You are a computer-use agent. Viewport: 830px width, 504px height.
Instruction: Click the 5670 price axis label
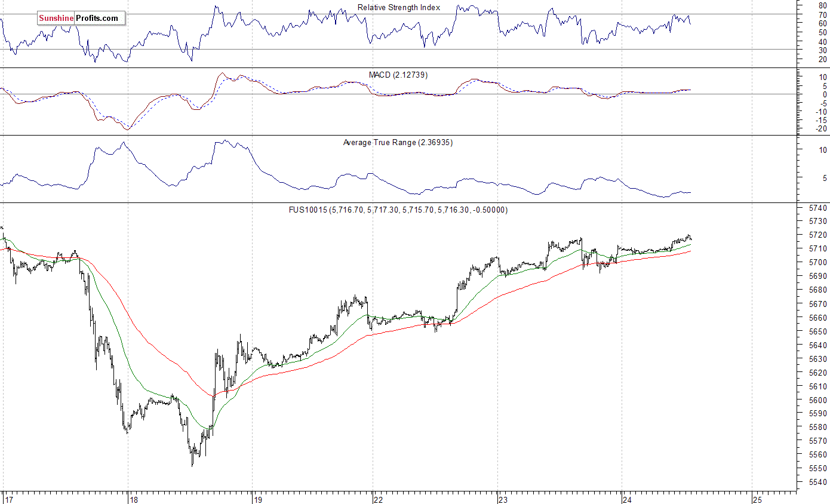tap(817, 304)
